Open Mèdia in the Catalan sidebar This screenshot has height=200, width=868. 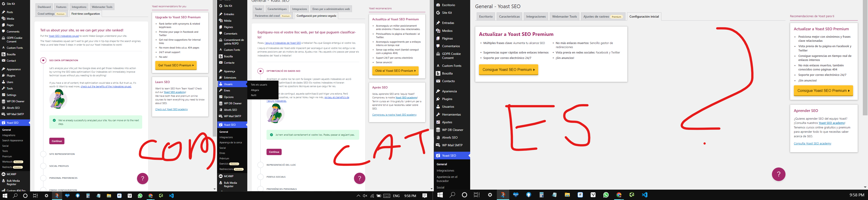pyautogui.click(x=228, y=21)
